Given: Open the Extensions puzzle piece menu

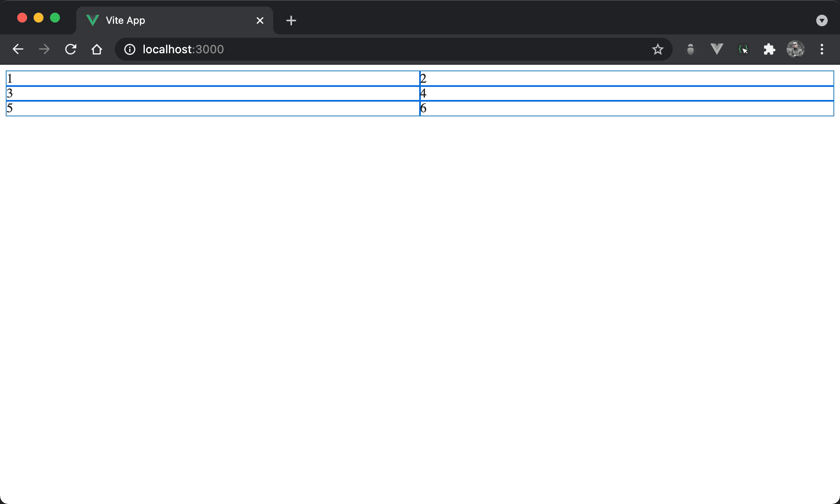Looking at the screenshot, I should pos(769,49).
